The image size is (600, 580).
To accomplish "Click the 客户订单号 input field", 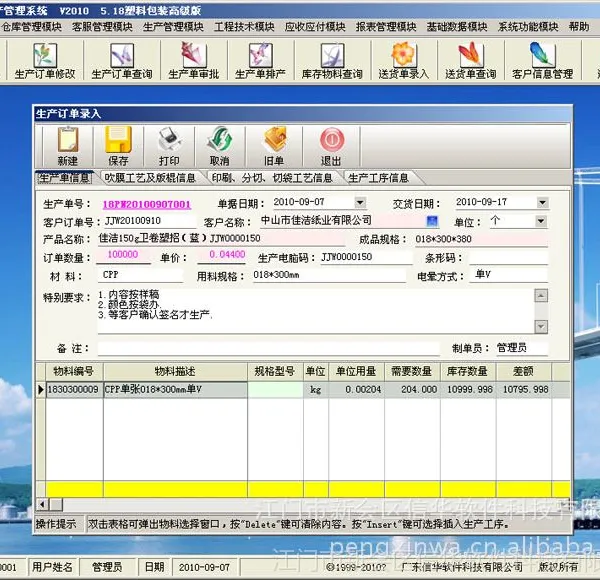I will tap(149, 221).
